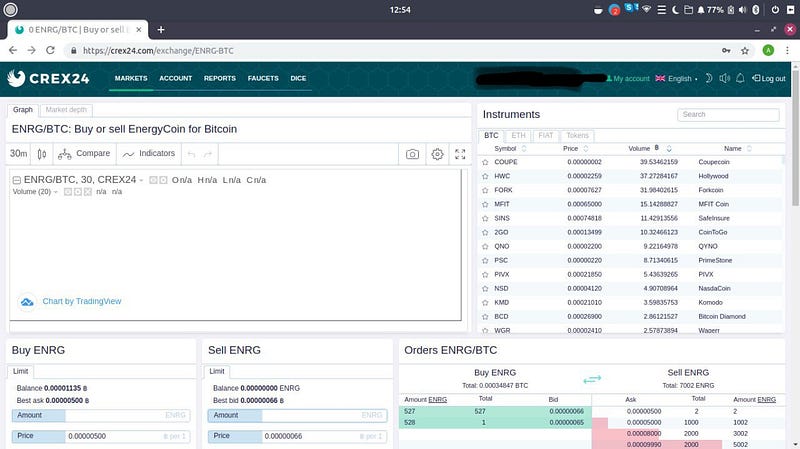Focus the Instruments search field
The width and height of the screenshot is (800, 449).
pyautogui.click(x=728, y=114)
